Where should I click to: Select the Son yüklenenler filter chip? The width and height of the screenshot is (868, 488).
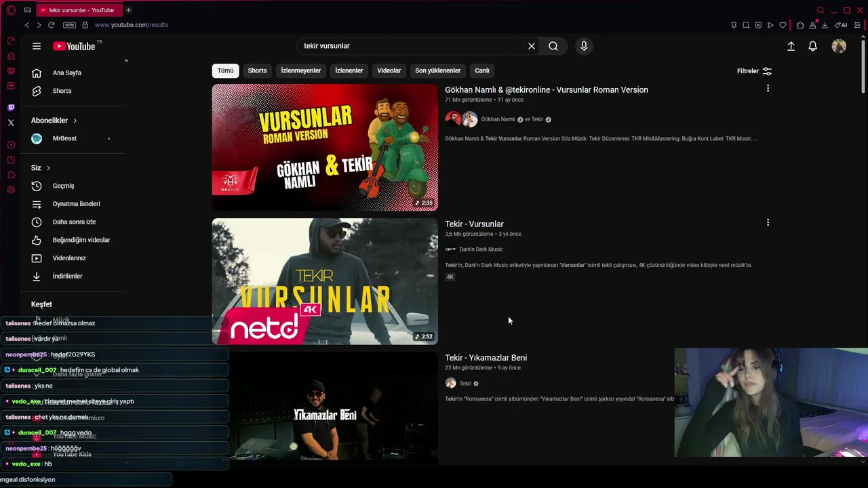438,70
